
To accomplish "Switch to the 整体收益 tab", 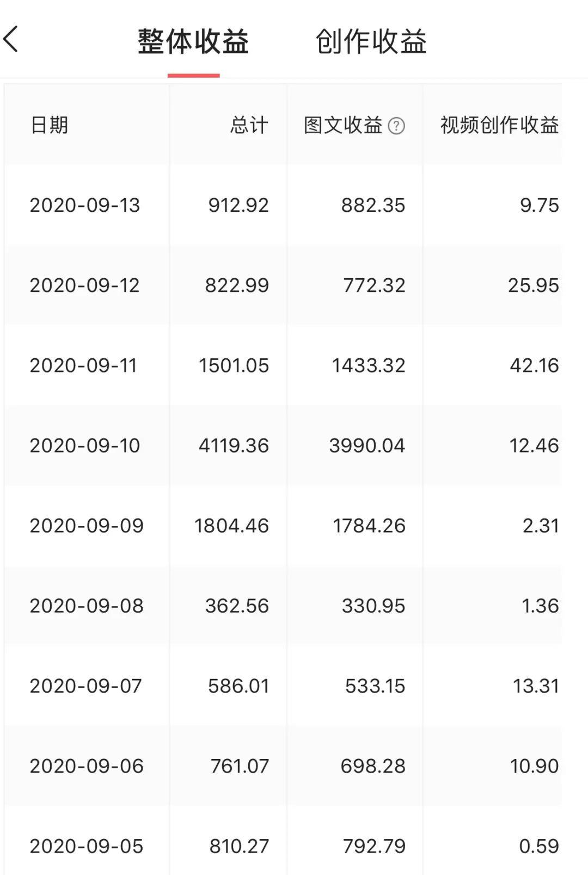I will tap(193, 42).
